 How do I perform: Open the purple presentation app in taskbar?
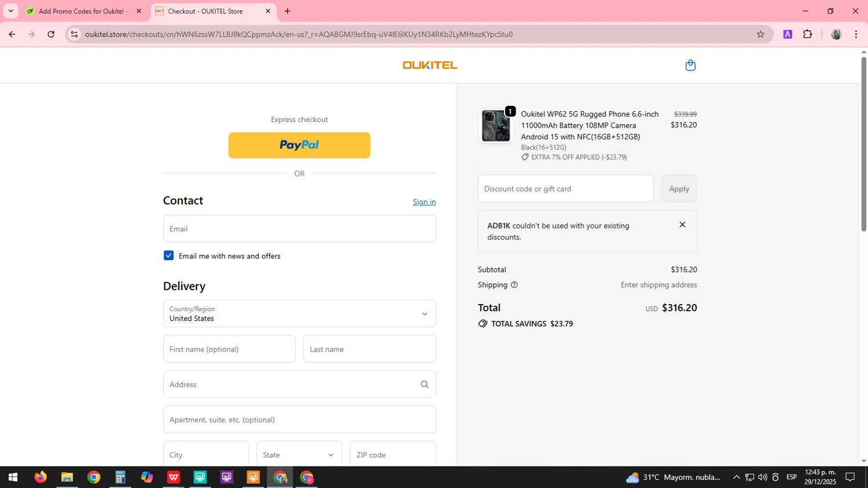tap(227, 478)
